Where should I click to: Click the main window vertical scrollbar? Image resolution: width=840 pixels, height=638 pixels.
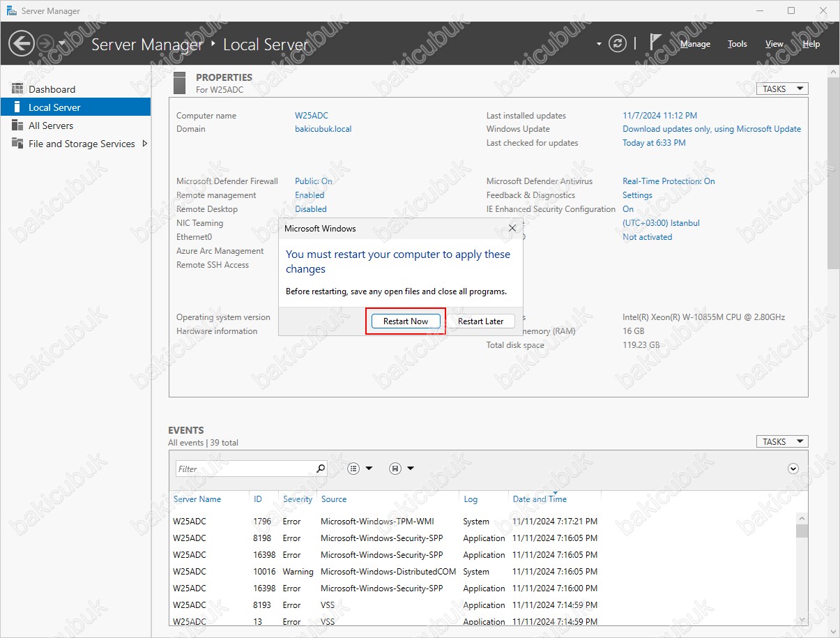(x=833, y=173)
